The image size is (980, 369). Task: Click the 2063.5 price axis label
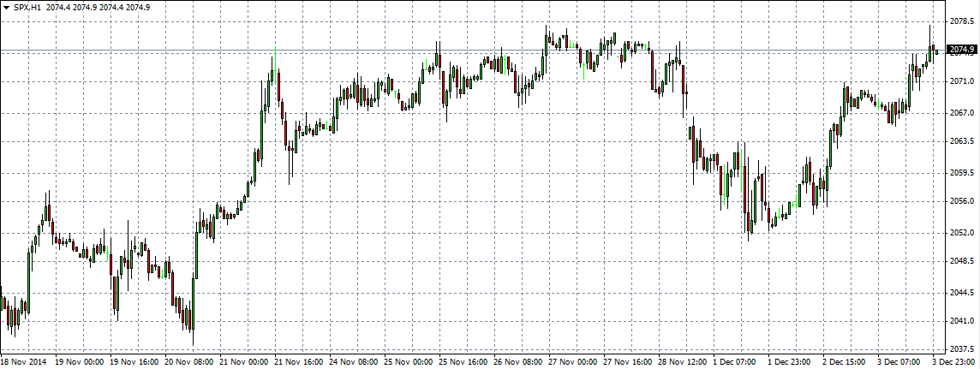963,141
